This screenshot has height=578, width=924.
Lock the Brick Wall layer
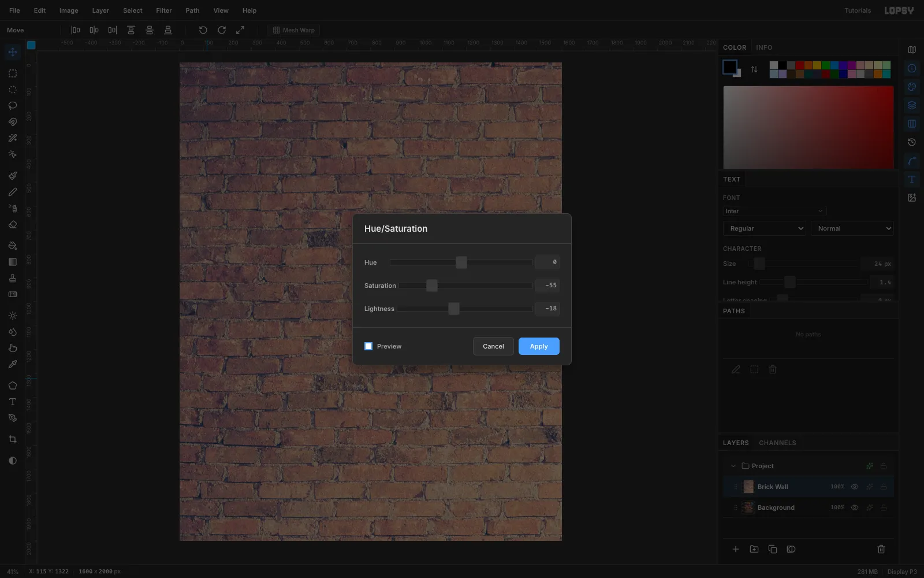coord(884,487)
